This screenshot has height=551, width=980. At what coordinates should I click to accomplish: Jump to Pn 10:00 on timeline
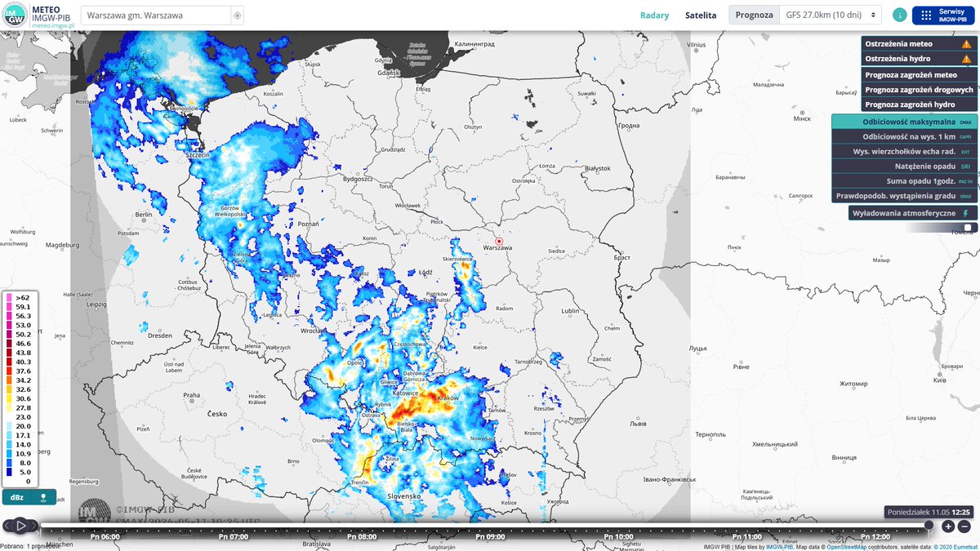pos(619,537)
